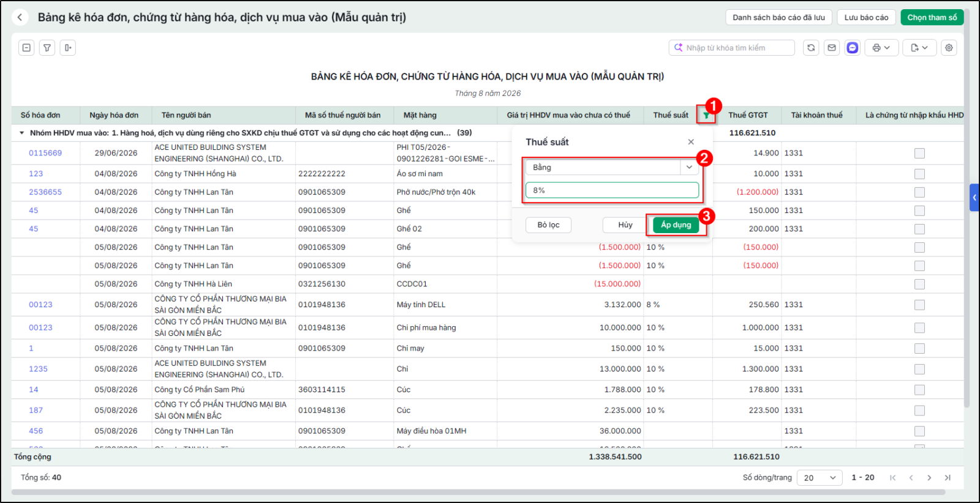Tick the checkbox for invoice 1235
The height and width of the screenshot is (503, 980).
tap(919, 369)
